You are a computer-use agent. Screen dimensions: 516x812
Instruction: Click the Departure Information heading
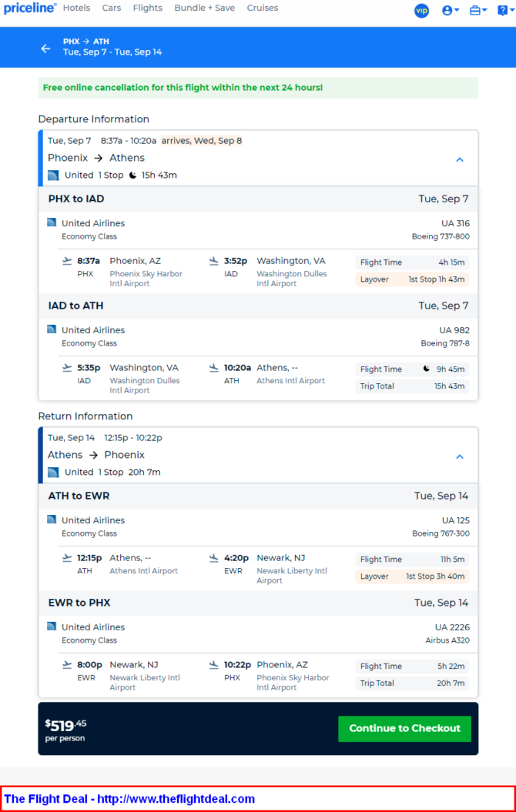94,119
